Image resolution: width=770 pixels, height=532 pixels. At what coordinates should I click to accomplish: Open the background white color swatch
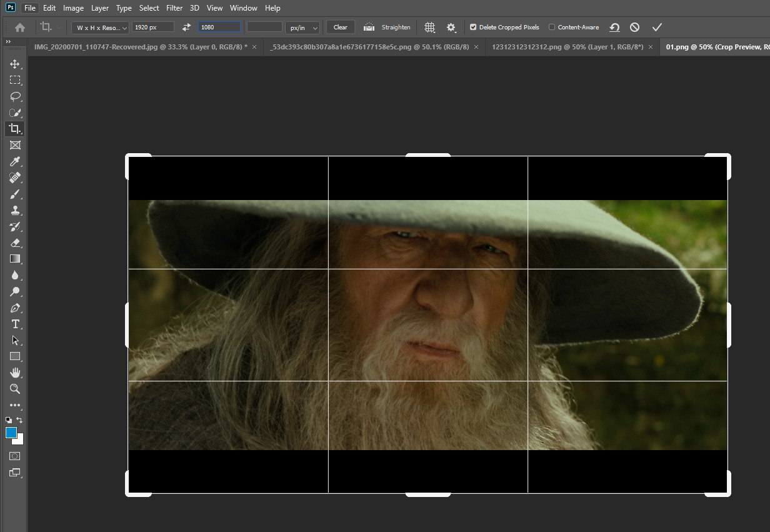click(x=20, y=441)
